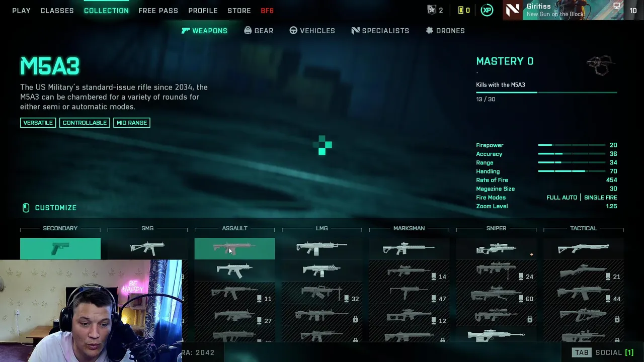The width and height of the screenshot is (644, 362).
Task: Select the second unlocked assault rifle
Action: [x=234, y=270]
